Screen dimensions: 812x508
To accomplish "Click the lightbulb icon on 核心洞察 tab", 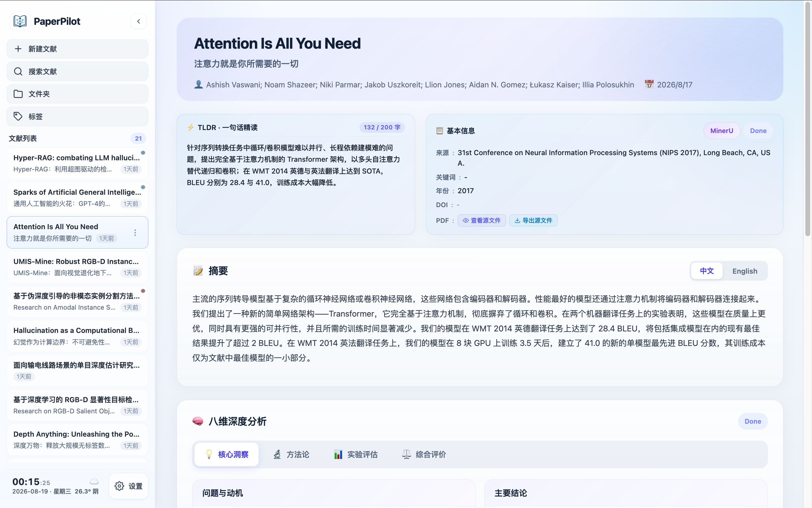I will (209, 454).
